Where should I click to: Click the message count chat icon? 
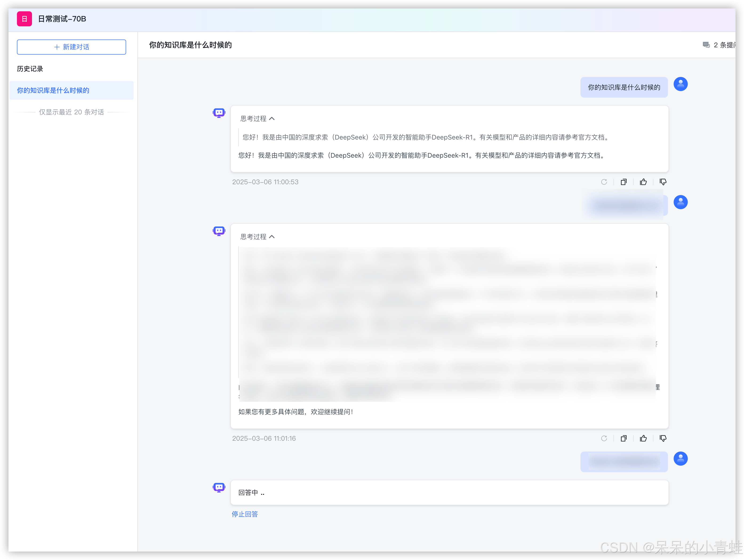(x=706, y=45)
